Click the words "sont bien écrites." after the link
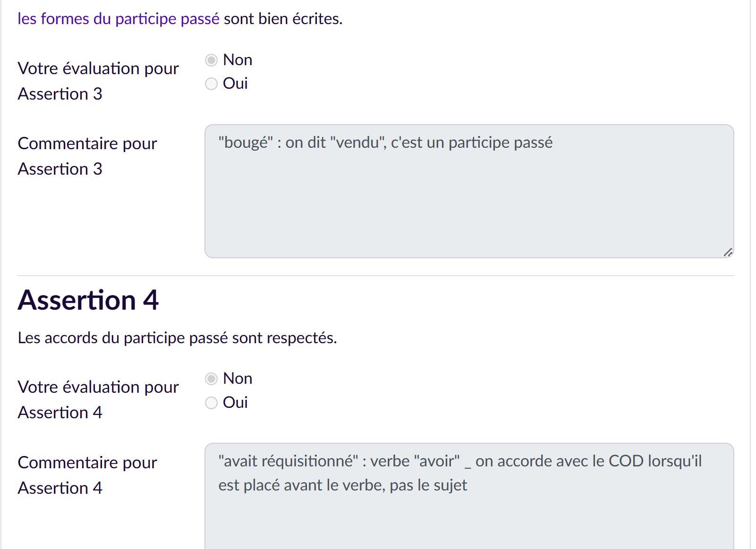756x549 pixels. point(283,19)
